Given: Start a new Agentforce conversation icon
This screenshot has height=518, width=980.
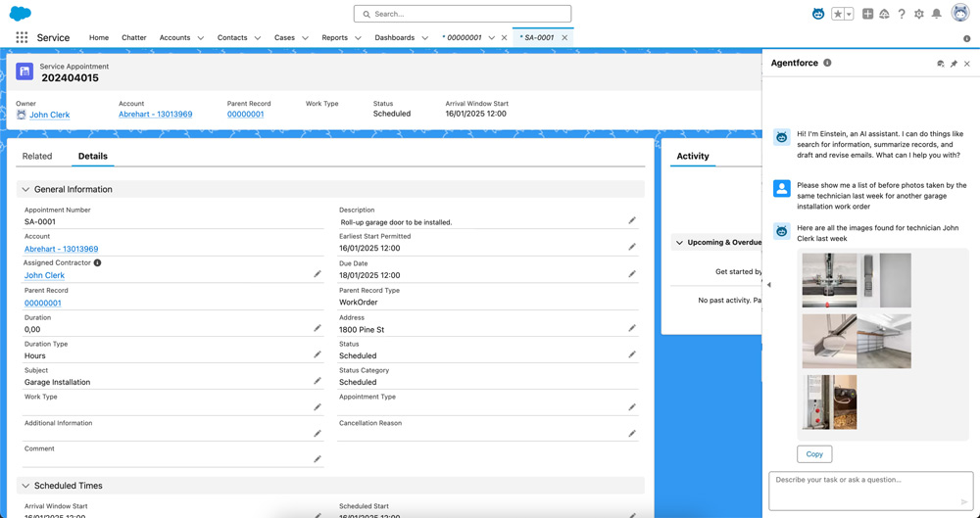Looking at the screenshot, I should [941, 64].
